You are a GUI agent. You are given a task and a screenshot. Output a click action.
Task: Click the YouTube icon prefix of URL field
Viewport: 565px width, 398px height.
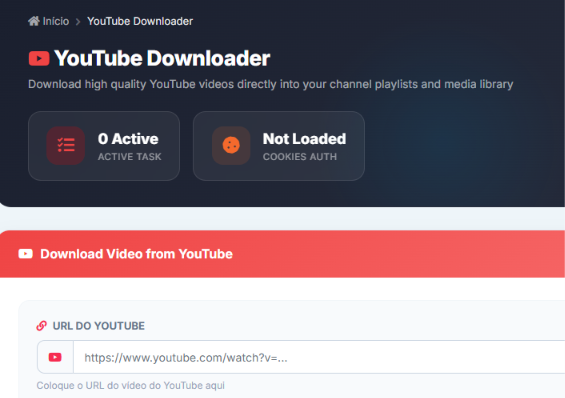pyautogui.click(x=55, y=357)
